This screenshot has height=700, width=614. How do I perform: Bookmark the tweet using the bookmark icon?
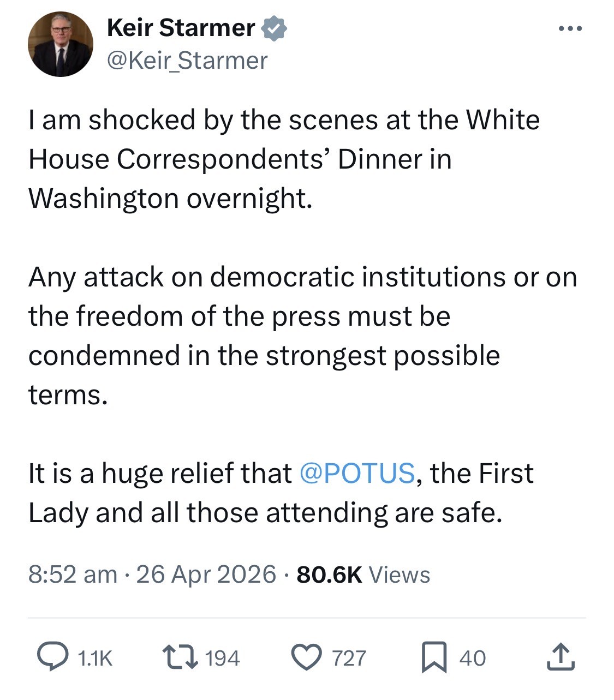click(x=434, y=657)
